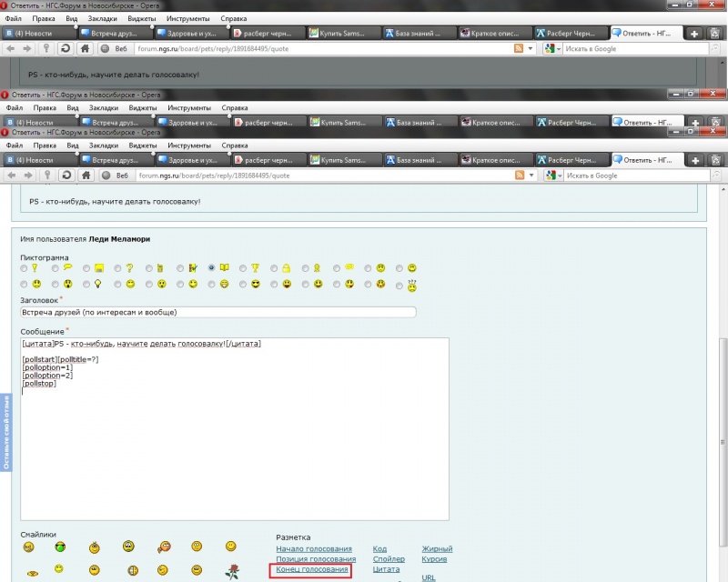Open a new tab with plus icon
The width and height of the screenshot is (728, 582).
pyautogui.click(x=695, y=160)
